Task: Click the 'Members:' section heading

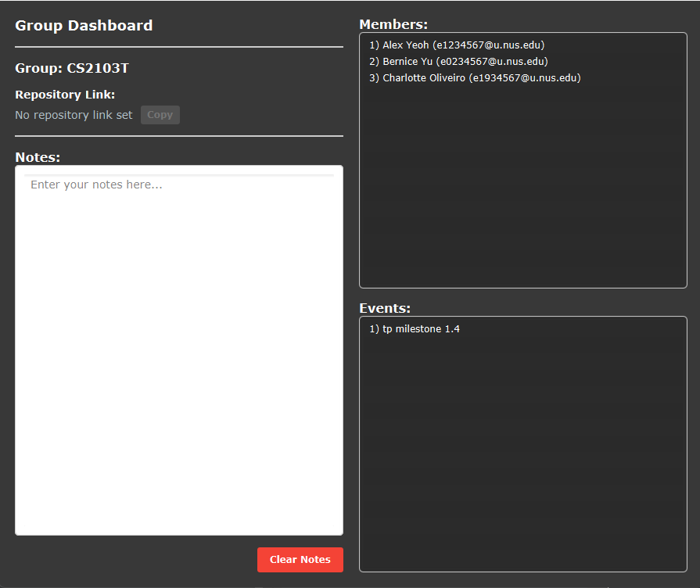Action: (x=393, y=25)
